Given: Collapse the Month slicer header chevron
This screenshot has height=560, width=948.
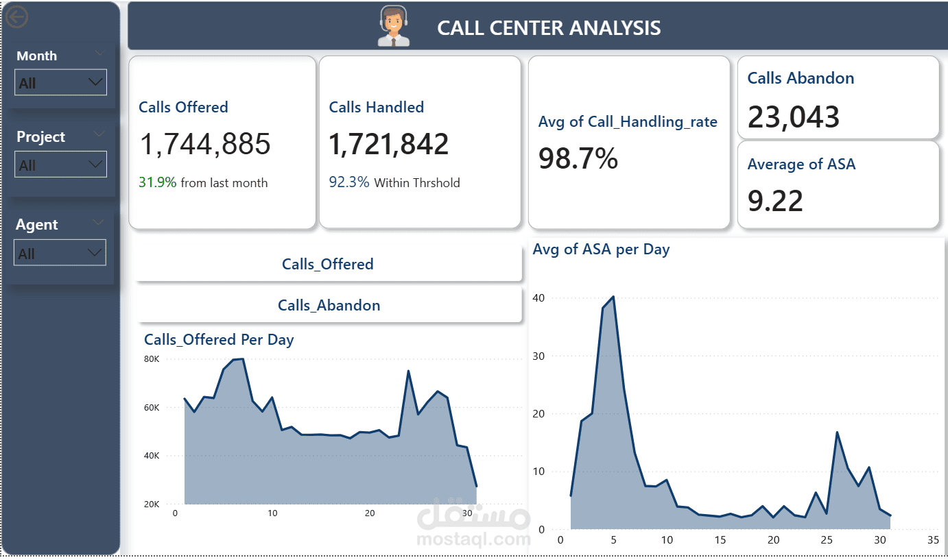Looking at the screenshot, I should click(x=99, y=53).
